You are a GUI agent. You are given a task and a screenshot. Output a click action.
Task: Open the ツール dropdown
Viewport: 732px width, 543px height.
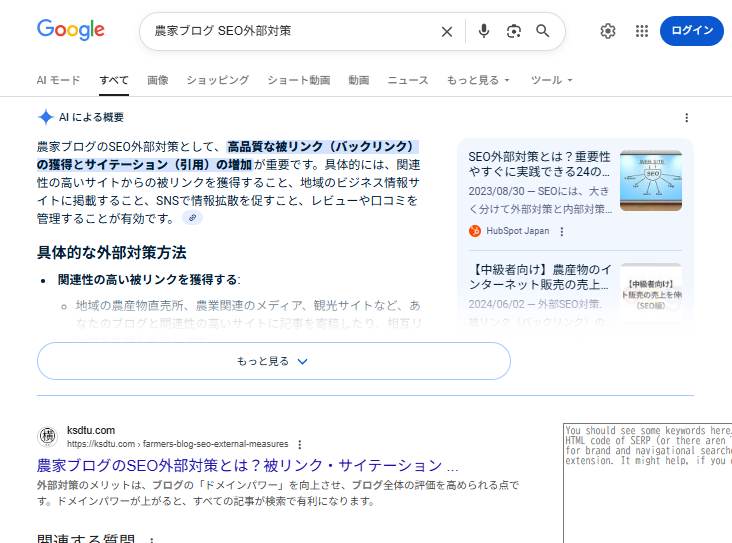pyautogui.click(x=551, y=80)
